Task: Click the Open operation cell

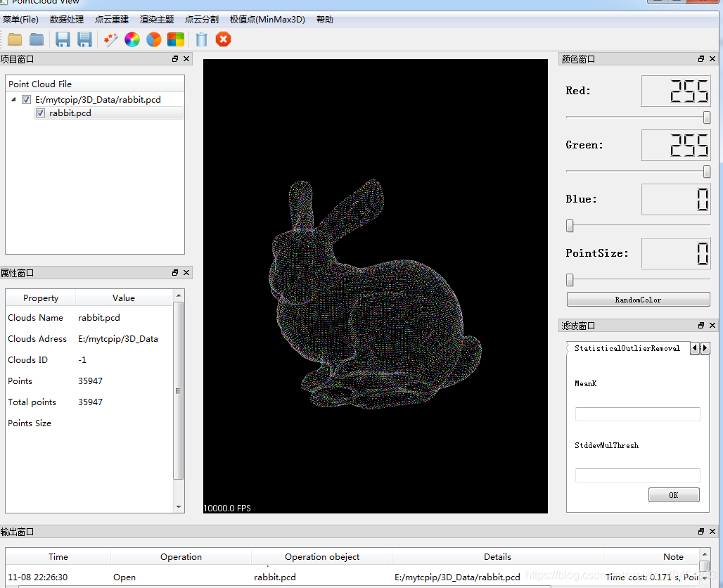Action: (124, 577)
